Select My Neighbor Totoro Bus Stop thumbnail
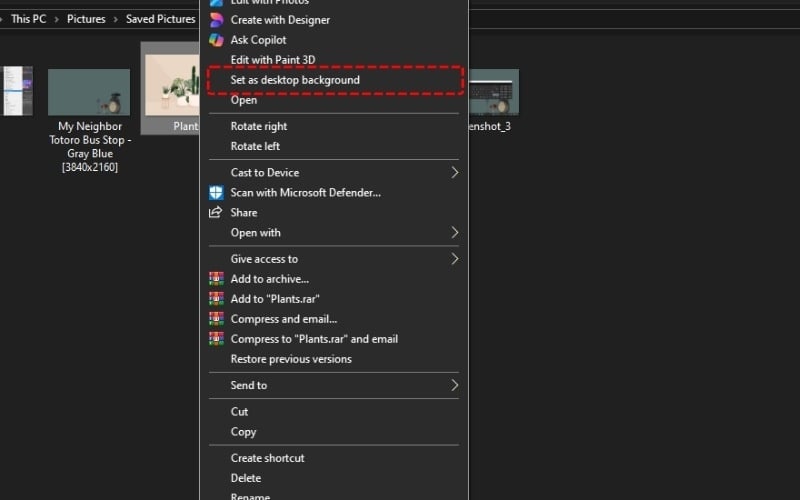This screenshot has height=500, width=800. (89, 92)
